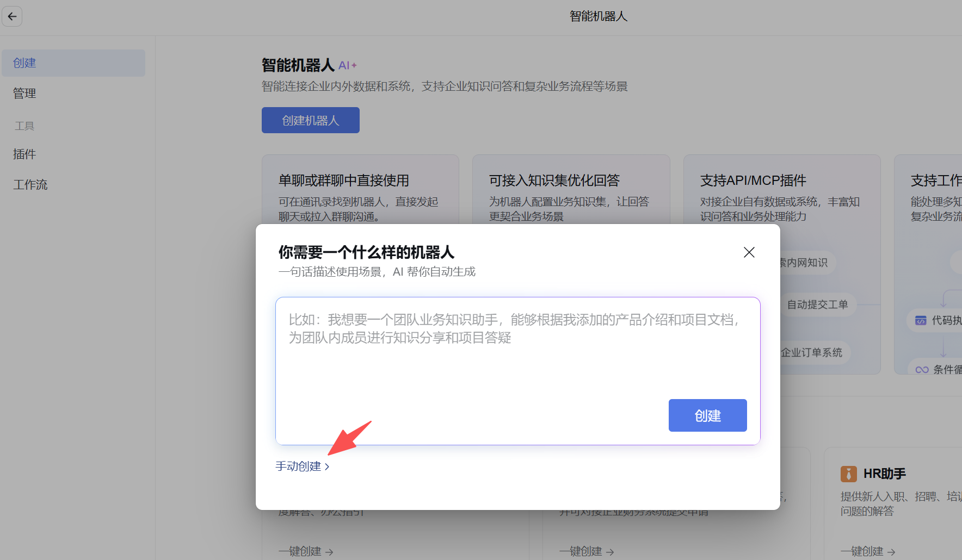Open 手动创建 manual creation link
The height and width of the screenshot is (560, 962).
pyautogui.click(x=302, y=466)
